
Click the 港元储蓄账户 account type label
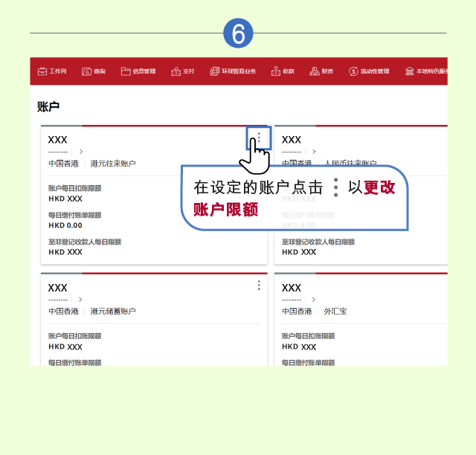[x=113, y=311]
